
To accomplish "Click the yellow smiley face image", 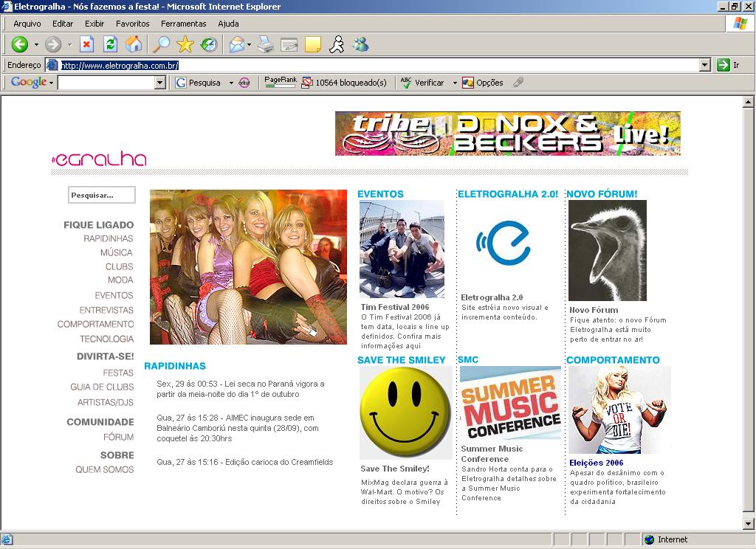I will (x=406, y=412).
